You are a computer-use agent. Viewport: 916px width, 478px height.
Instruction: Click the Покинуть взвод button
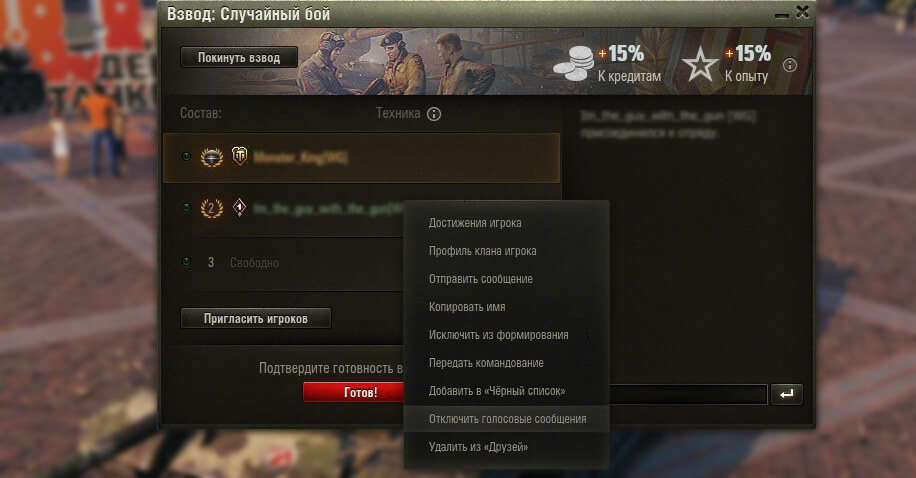(239, 57)
